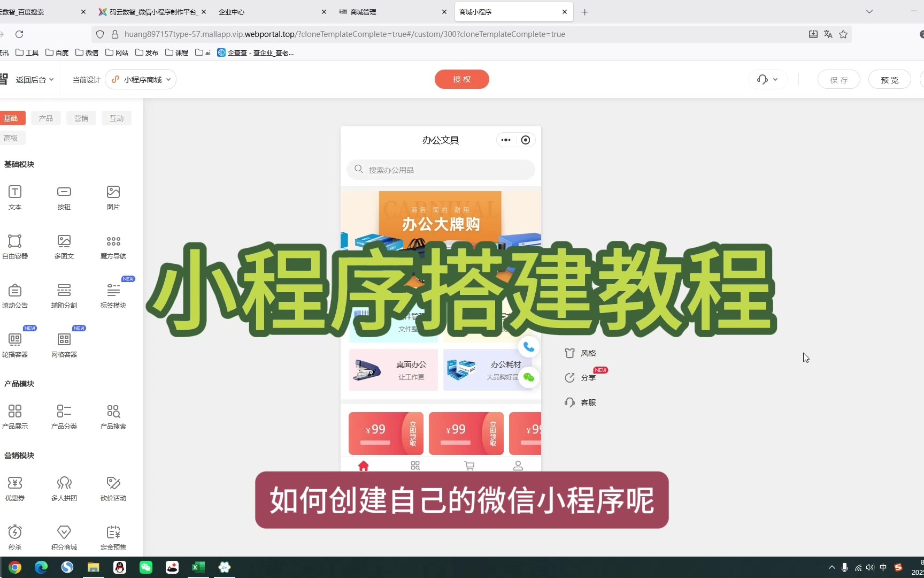Reload the page with the refresh icon
This screenshot has width=924, height=578.
pos(19,34)
